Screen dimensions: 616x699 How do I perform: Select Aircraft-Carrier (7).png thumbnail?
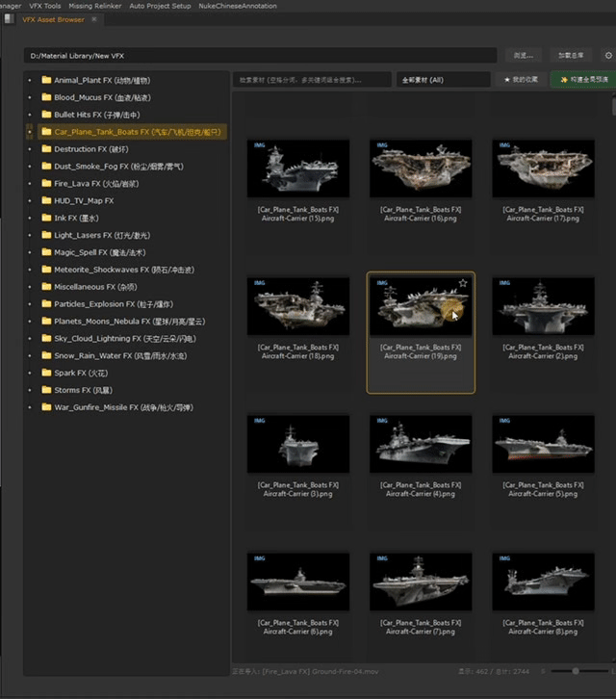coord(421,582)
